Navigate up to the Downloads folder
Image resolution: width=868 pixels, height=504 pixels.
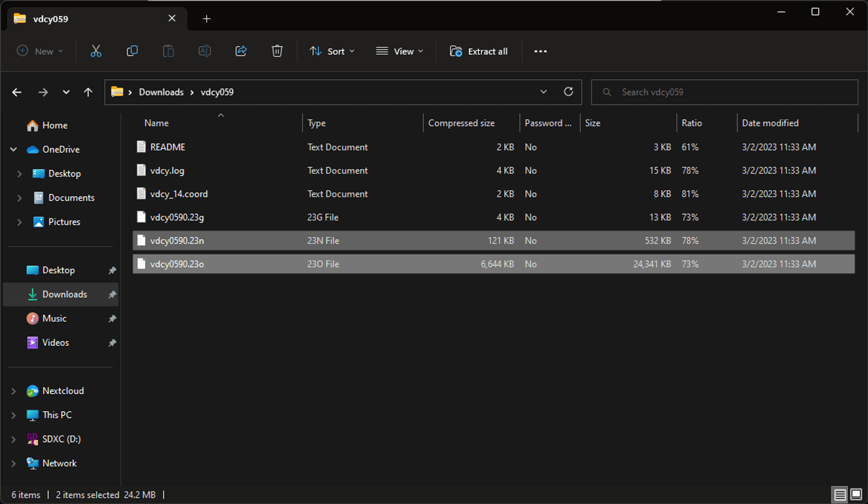point(88,92)
